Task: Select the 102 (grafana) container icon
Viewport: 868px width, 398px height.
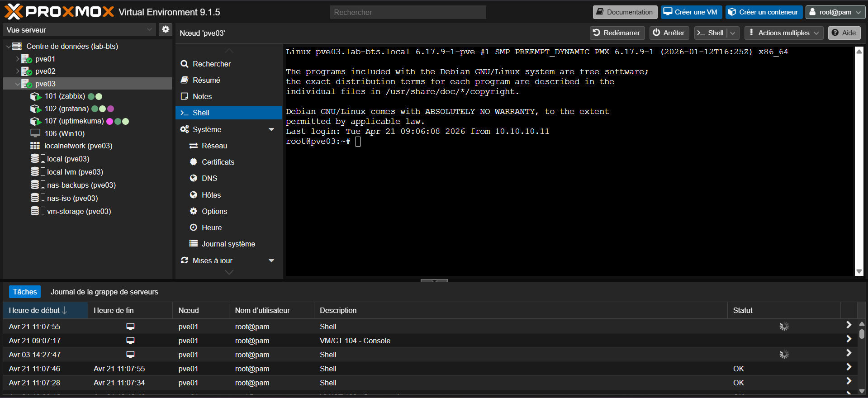Action: tap(36, 109)
